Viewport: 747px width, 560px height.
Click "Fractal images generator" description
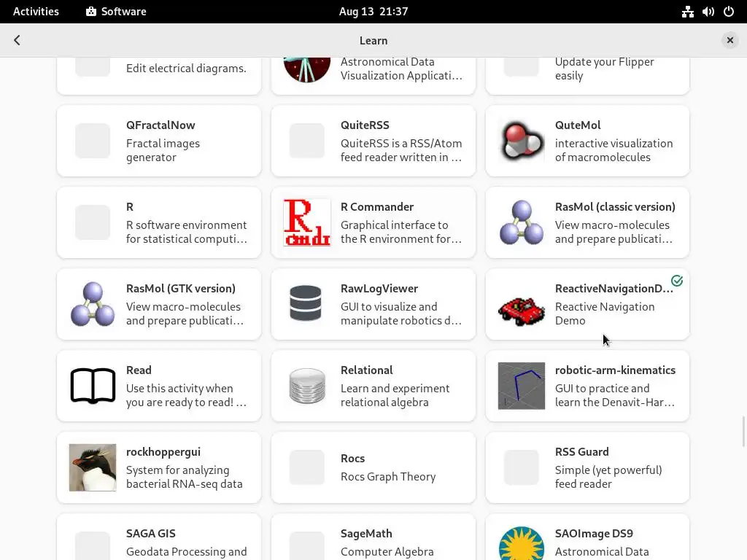pyautogui.click(x=163, y=150)
